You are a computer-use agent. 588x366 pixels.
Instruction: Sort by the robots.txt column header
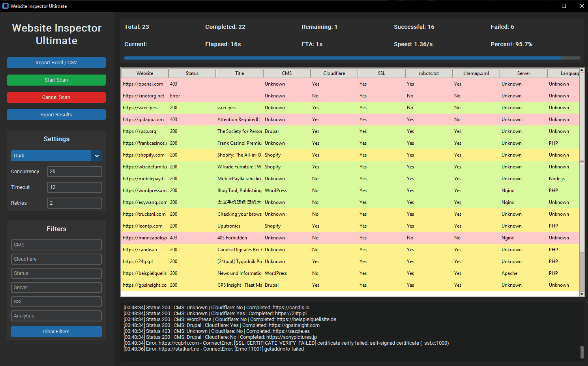(429, 73)
